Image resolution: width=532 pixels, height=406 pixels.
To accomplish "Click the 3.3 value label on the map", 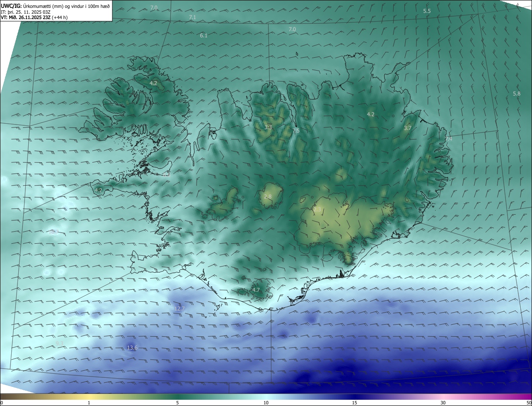I will [268, 127].
